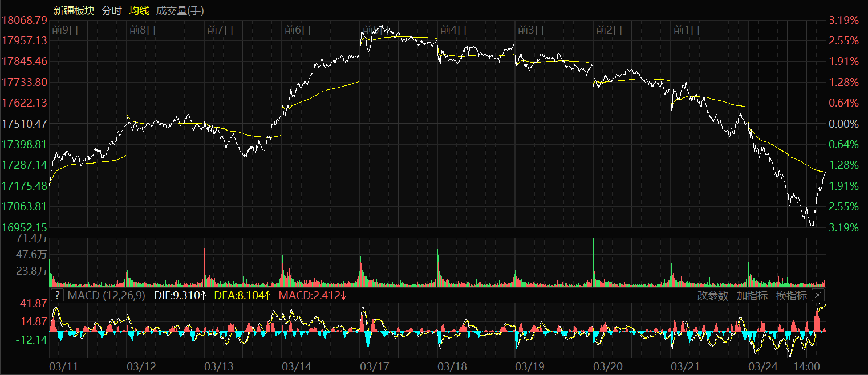
Task: Click the red 1.91% percent label
Action: [x=843, y=61]
